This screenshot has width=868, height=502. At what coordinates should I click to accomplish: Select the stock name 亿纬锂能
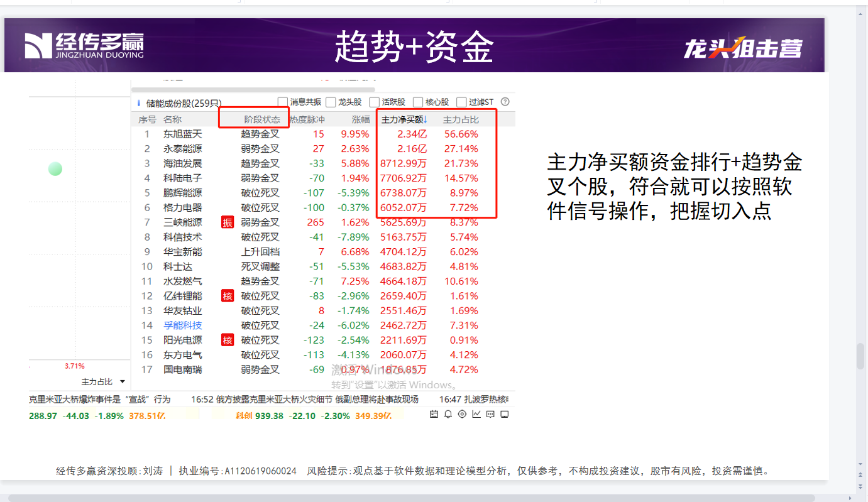coord(182,296)
